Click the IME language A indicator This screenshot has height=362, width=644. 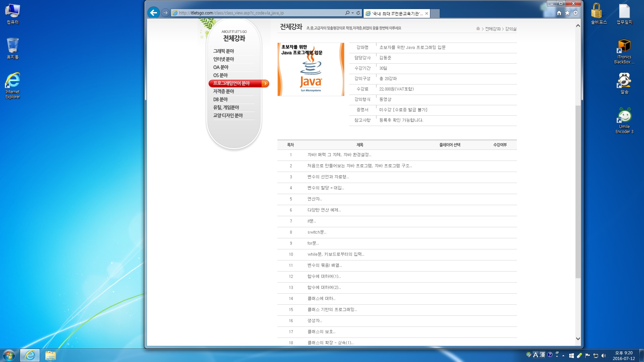coord(535,355)
